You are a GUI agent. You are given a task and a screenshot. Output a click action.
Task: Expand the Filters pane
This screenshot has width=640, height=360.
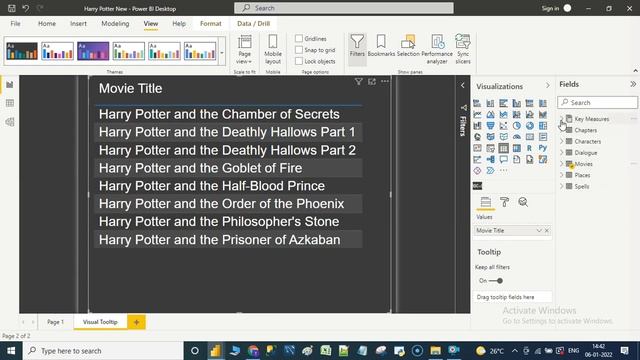(x=462, y=85)
